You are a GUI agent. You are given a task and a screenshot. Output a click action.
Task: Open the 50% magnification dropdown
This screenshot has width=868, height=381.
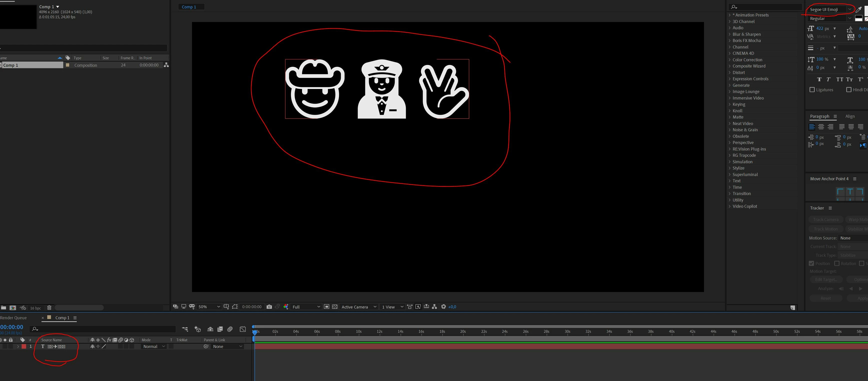[209, 306]
